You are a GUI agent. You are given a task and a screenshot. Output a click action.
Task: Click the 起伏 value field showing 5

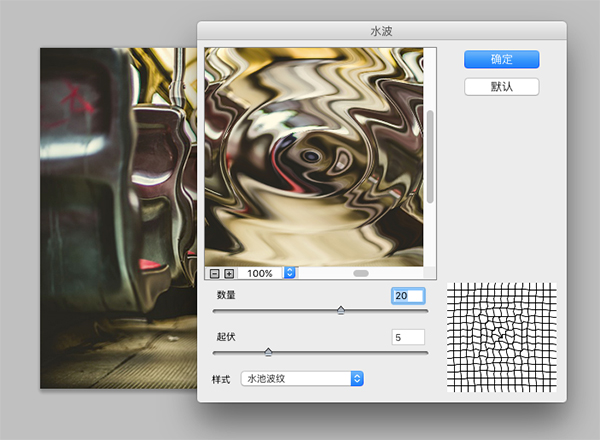pos(408,338)
